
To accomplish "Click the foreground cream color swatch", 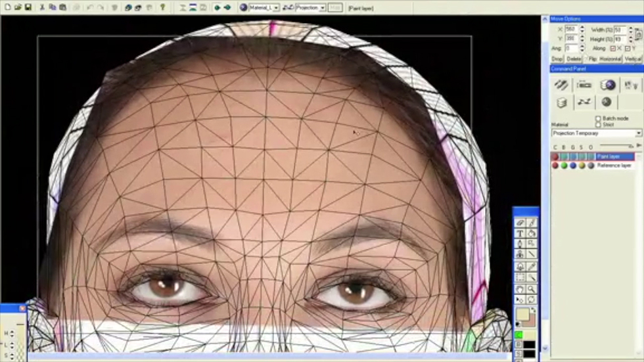I will pos(522,315).
